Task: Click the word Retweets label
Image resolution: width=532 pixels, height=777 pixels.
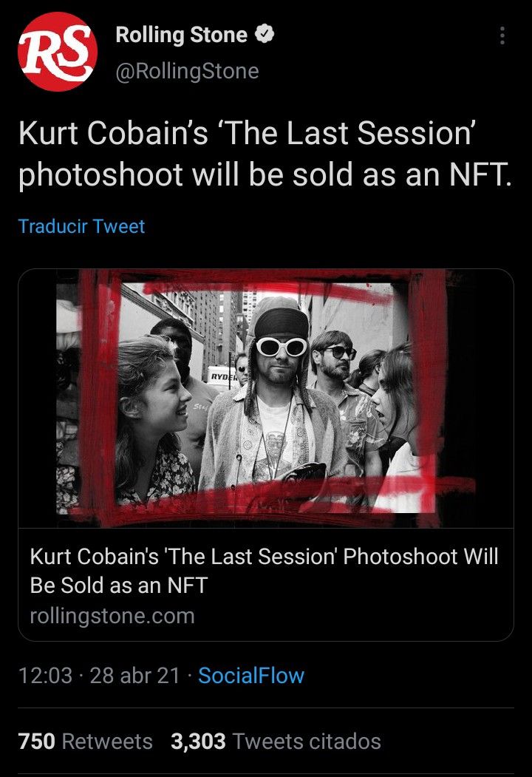Action: pos(107,742)
